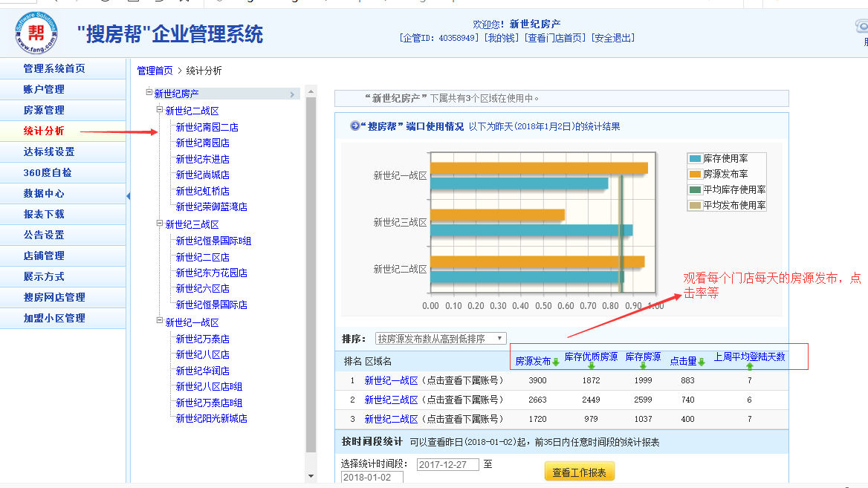Click the end date field showing 2018-01-02
This screenshot has height=488, width=868.
tap(372, 478)
